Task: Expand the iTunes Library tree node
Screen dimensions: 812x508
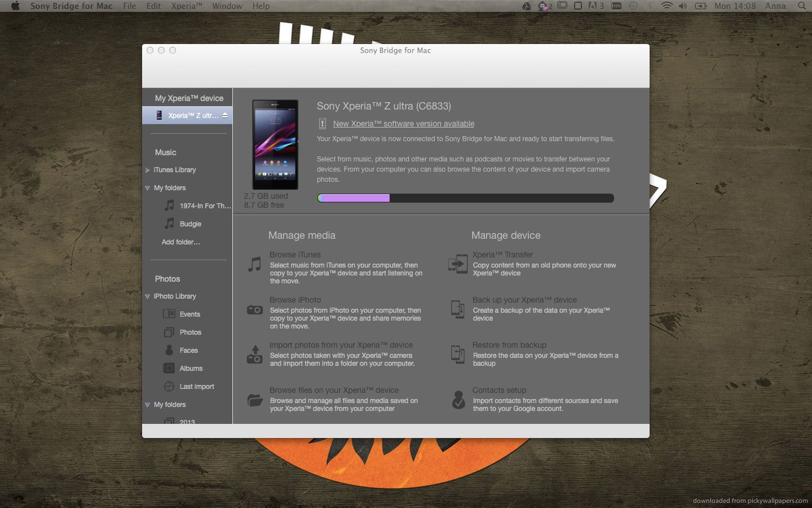Action: tap(147, 170)
